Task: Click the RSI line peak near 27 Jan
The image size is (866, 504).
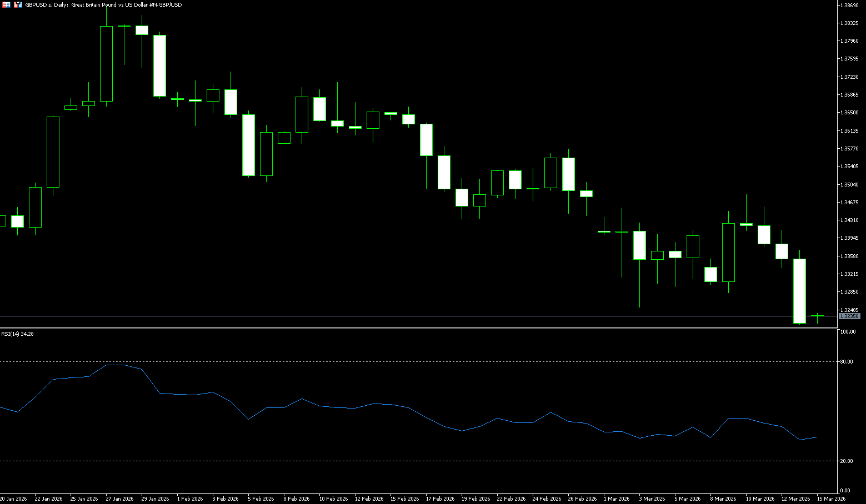Action: pyautogui.click(x=115, y=365)
